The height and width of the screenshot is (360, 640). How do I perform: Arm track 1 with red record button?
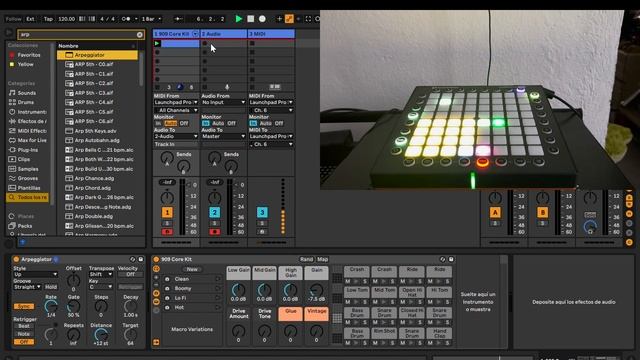[x=167, y=232]
